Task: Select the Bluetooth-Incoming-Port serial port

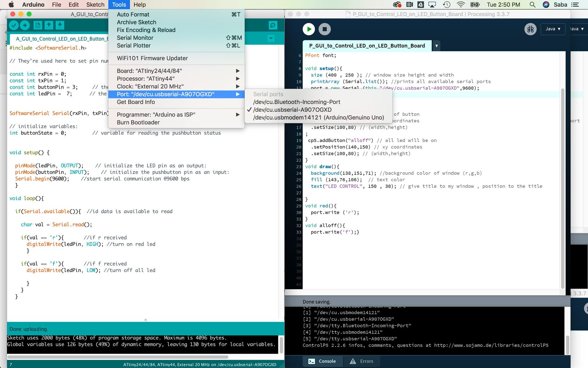Action: point(318,102)
